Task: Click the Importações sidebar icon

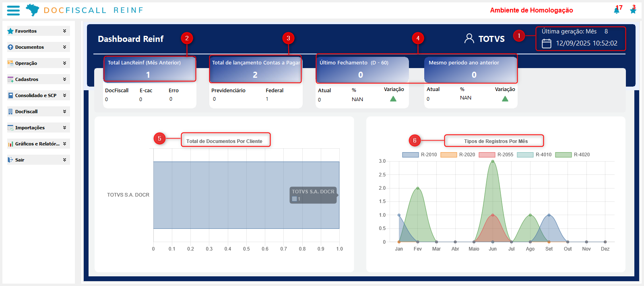Action: coord(10,128)
